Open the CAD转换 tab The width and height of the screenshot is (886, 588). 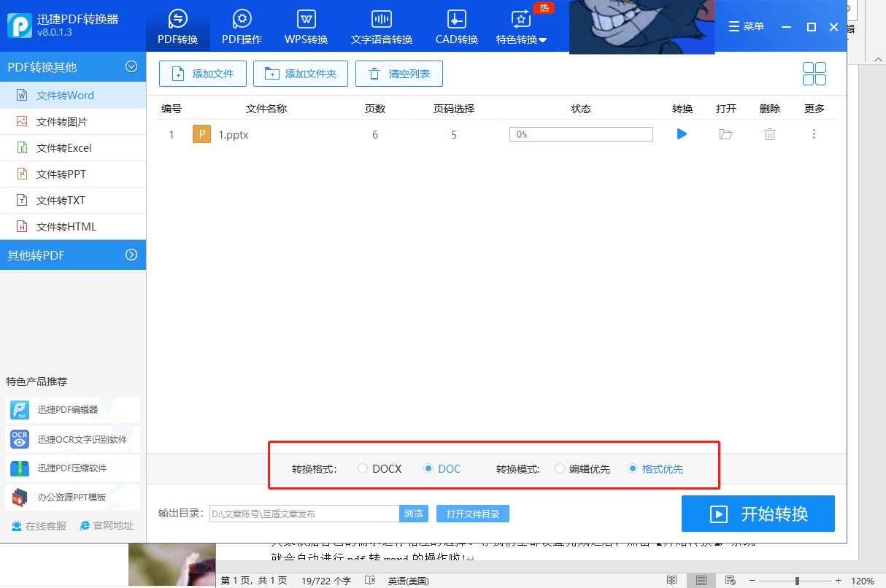[x=456, y=26]
